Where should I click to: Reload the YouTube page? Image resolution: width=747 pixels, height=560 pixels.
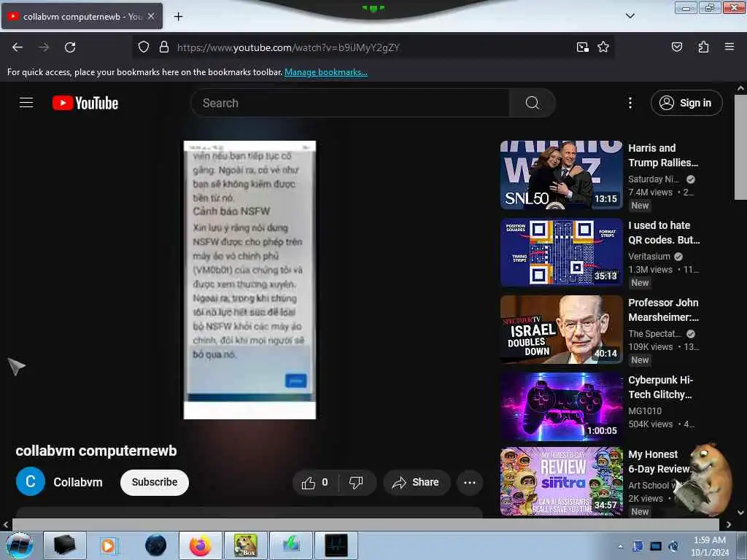click(x=70, y=47)
